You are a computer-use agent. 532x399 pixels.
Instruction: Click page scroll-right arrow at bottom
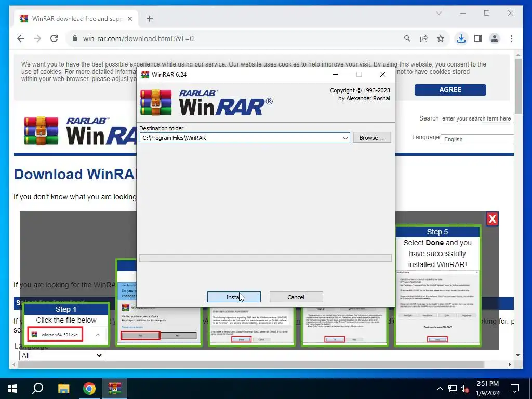509,364
